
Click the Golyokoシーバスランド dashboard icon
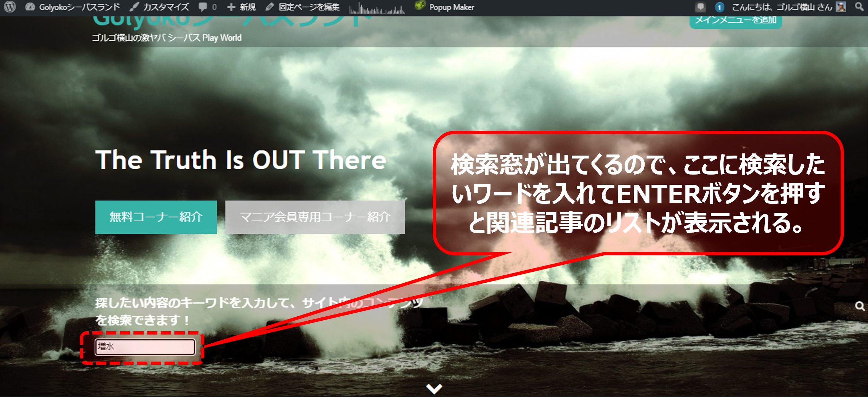click(30, 7)
